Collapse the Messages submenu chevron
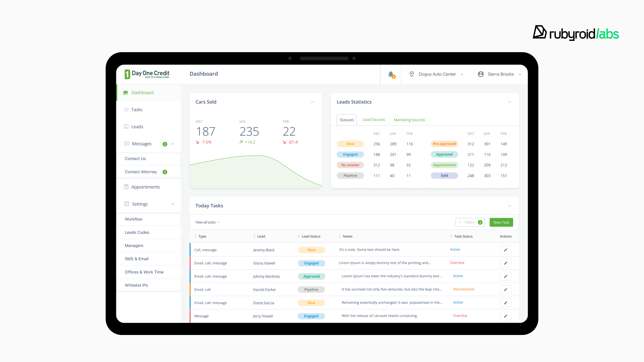The width and height of the screenshot is (644, 362). [x=173, y=144]
